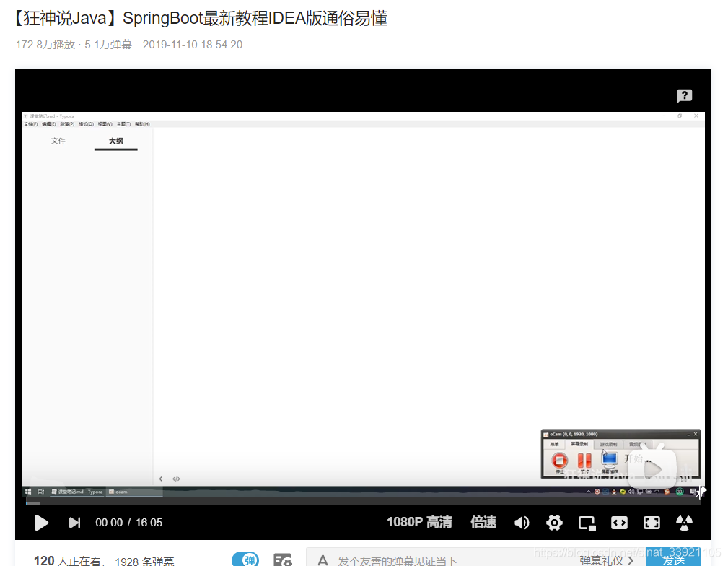Image resolution: width=728 pixels, height=566 pixels.
Task: Open danmaku font style A icon
Action: click(x=323, y=560)
